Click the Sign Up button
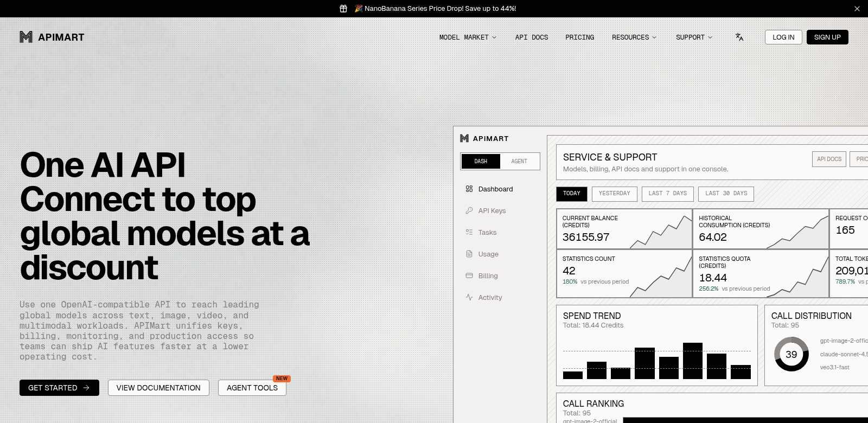 [827, 37]
